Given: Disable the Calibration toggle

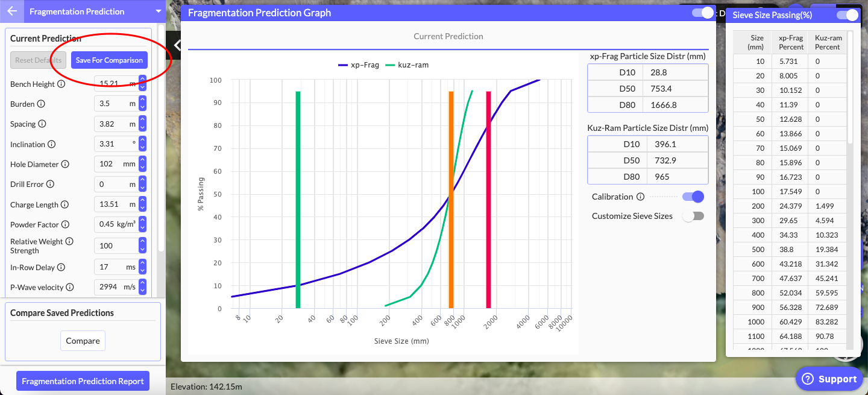Looking at the screenshot, I should 693,197.
